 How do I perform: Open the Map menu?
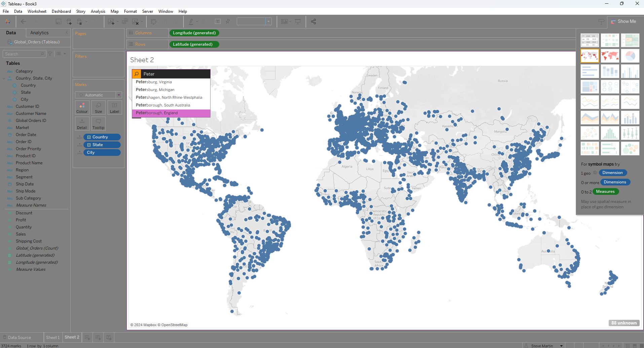click(114, 11)
